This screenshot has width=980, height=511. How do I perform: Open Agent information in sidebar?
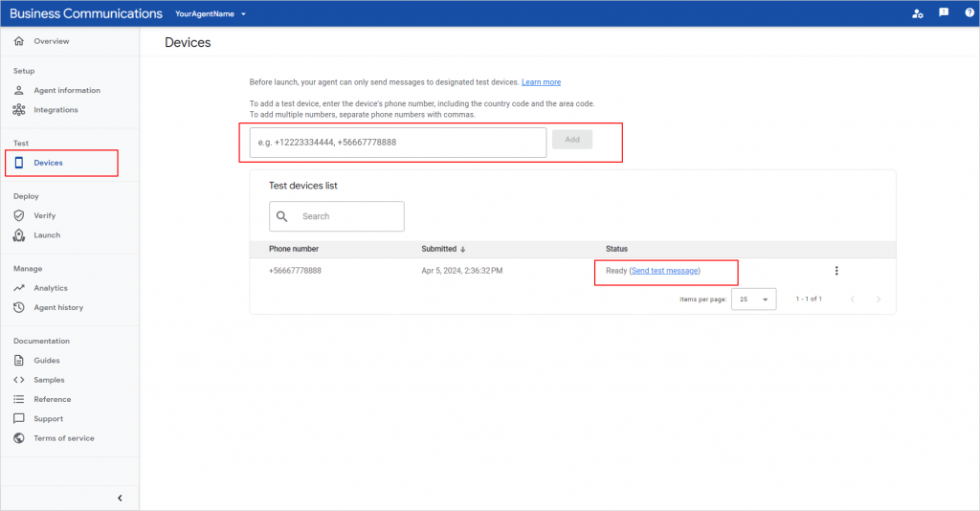pyautogui.click(x=66, y=90)
